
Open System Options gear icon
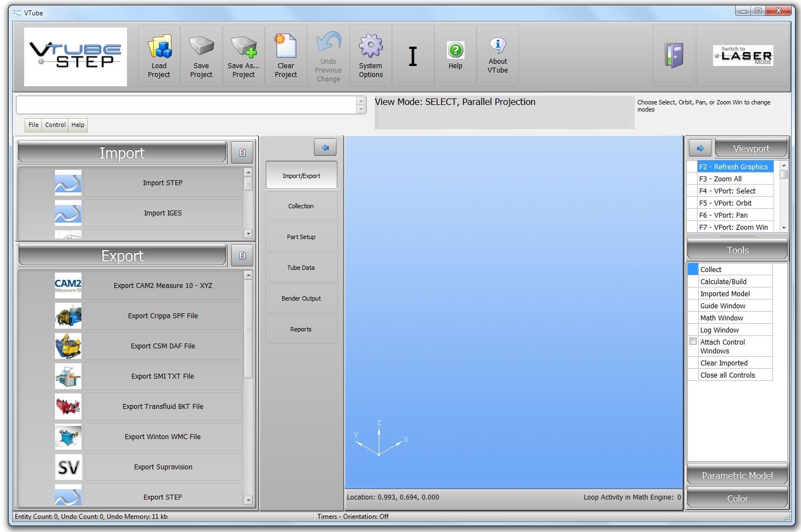pos(371,46)
